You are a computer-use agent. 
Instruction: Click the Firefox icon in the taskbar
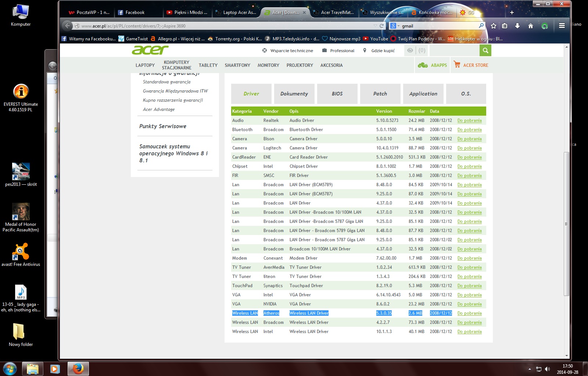pyautogui.click(x=78, y=369)
